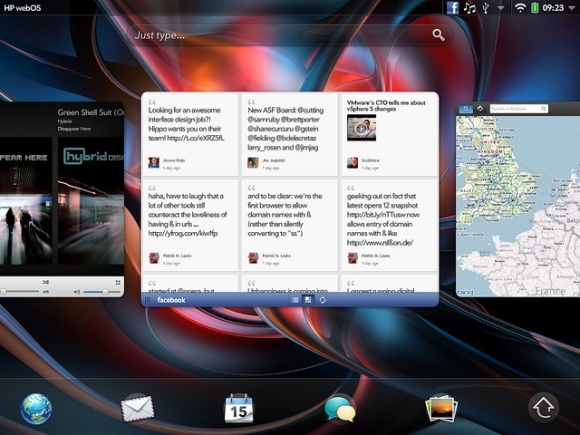Switch Facebook card to tile view
Screen dimensions: 580x435
coord(308,300)
